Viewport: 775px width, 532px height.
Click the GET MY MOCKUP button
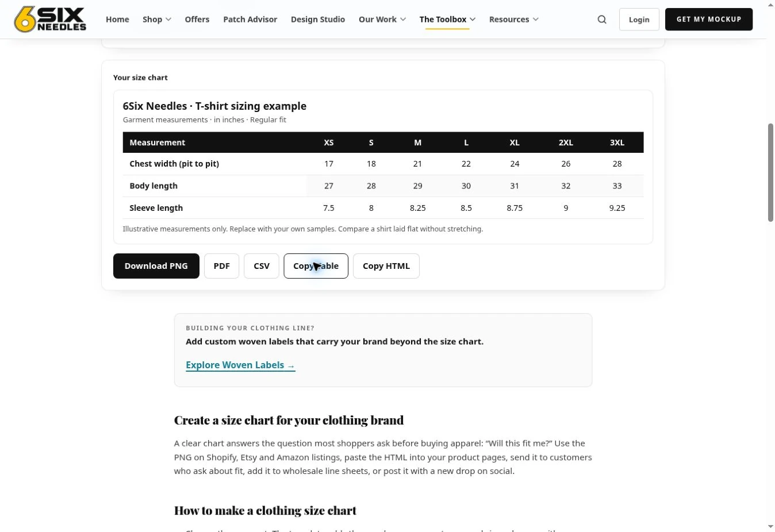709,20
